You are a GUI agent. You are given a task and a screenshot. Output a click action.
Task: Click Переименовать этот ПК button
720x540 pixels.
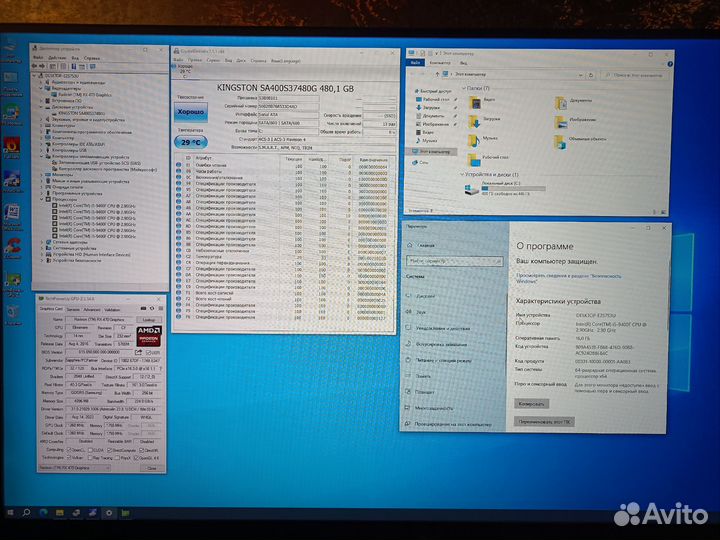pos(544,422)
